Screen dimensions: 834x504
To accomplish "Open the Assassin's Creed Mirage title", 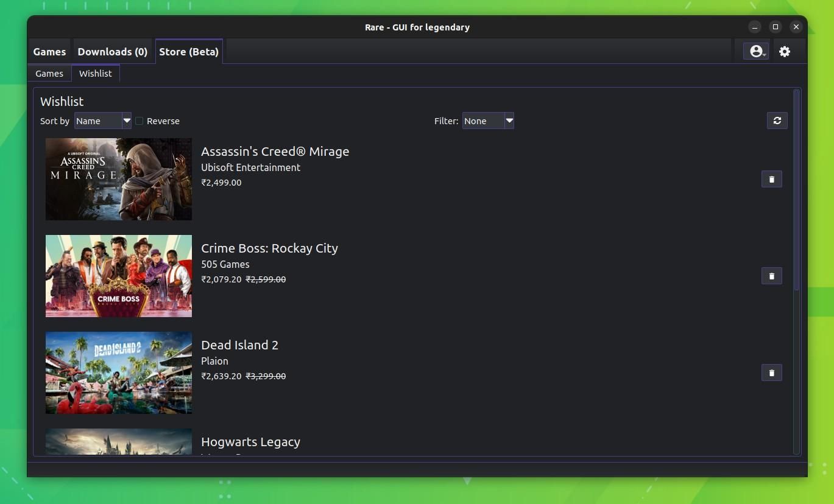I will pyautogui.click(x=275, y=152).
